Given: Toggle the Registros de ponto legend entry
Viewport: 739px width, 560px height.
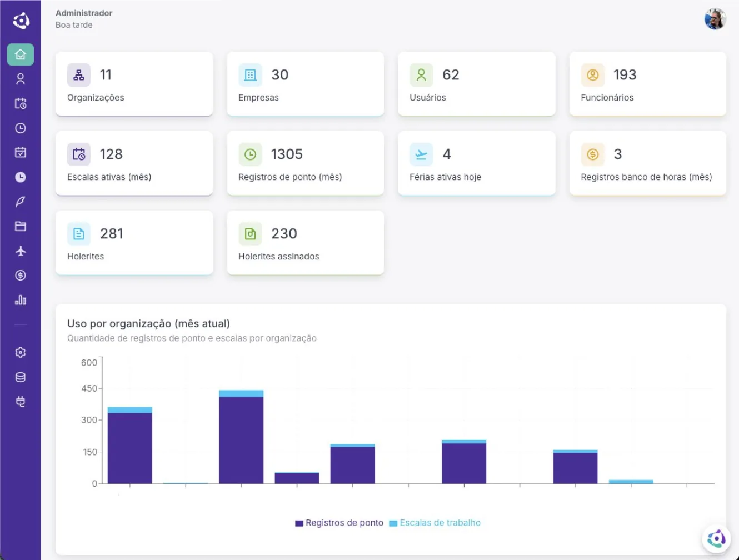Looking at the screenshot, I should coord(339,523).
